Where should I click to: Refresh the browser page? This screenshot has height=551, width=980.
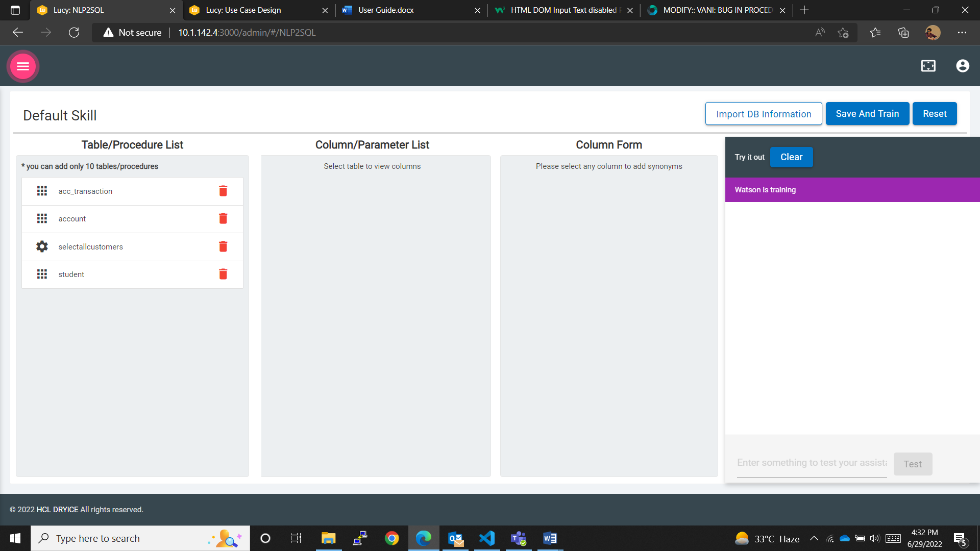coord(74,33)
